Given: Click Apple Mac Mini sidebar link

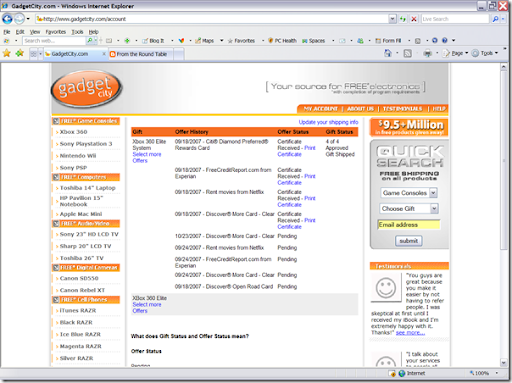Looking at the screenshot, I should coord(81,214).
